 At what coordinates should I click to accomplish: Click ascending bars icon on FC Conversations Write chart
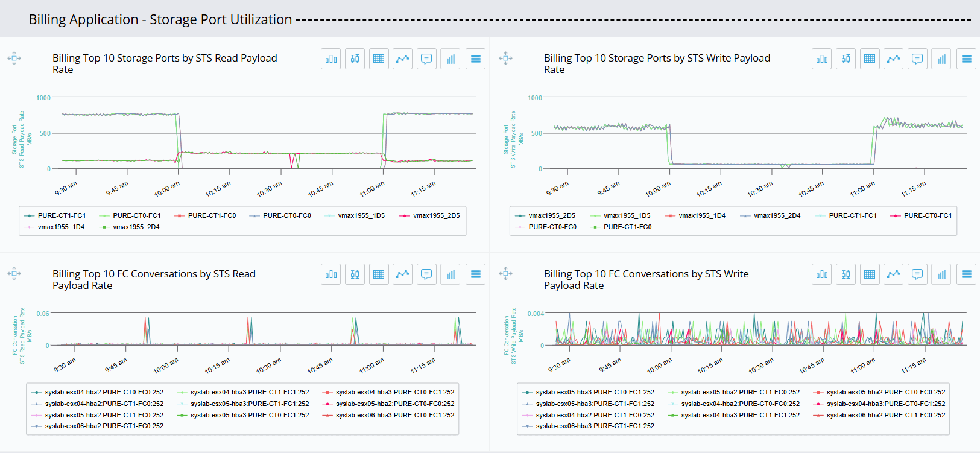click(941, 274)
